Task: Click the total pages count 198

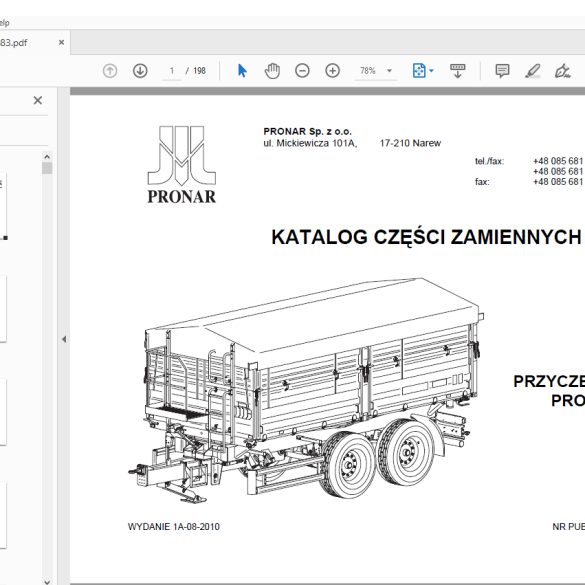Action: coord(199,71)
